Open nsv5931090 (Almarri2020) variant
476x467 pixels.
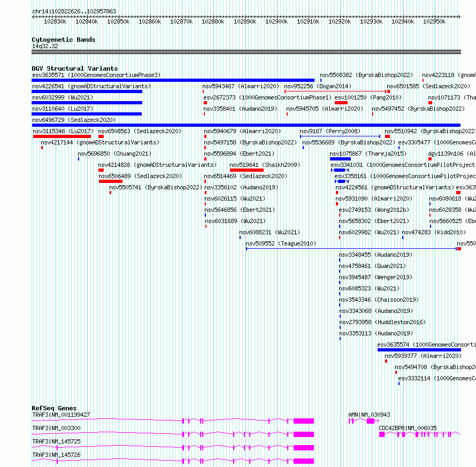point(374,198)
